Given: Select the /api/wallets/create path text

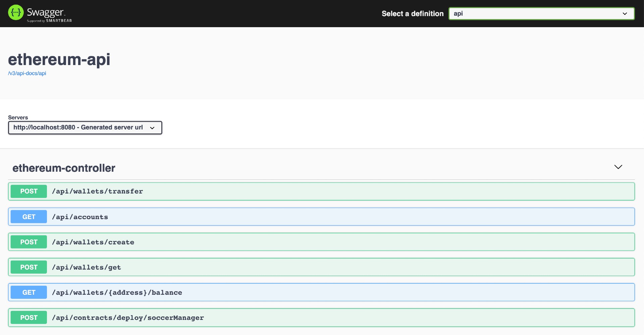Looking at the screenshot, I should pyautogui.click(x=93, y=242).
